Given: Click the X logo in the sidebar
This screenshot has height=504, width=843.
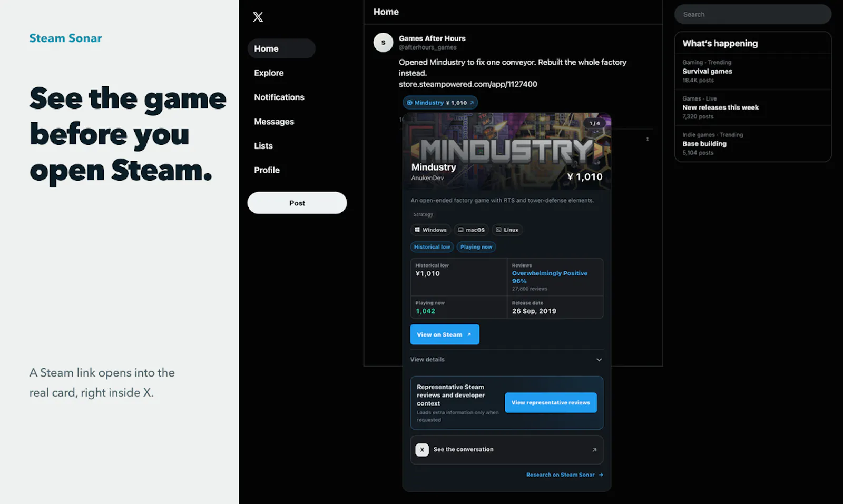Looking at the screenshot, I should coord(258,17).
